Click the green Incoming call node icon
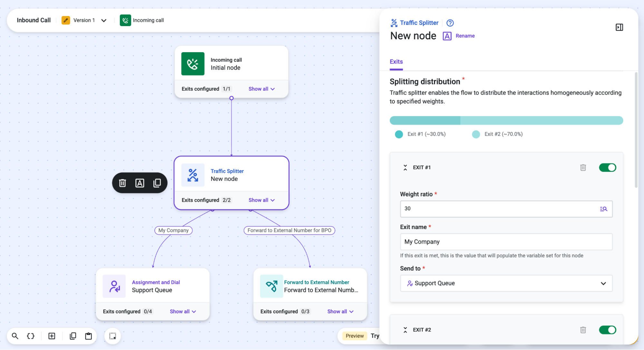The width and height of the screenshot is (644, 350). point(193,64)
